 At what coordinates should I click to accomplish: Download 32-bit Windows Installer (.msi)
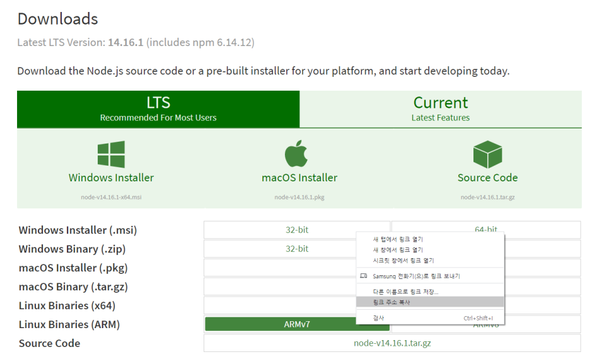tap(297, 230)
